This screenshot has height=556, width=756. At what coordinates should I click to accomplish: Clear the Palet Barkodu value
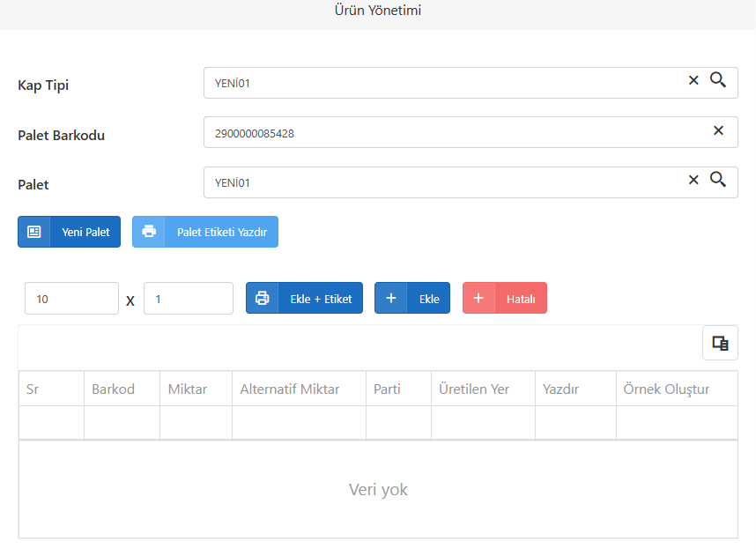click(718, 130)
